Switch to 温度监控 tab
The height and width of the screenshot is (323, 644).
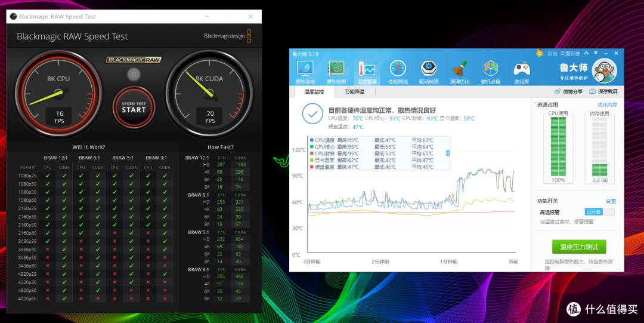(314, 92)
